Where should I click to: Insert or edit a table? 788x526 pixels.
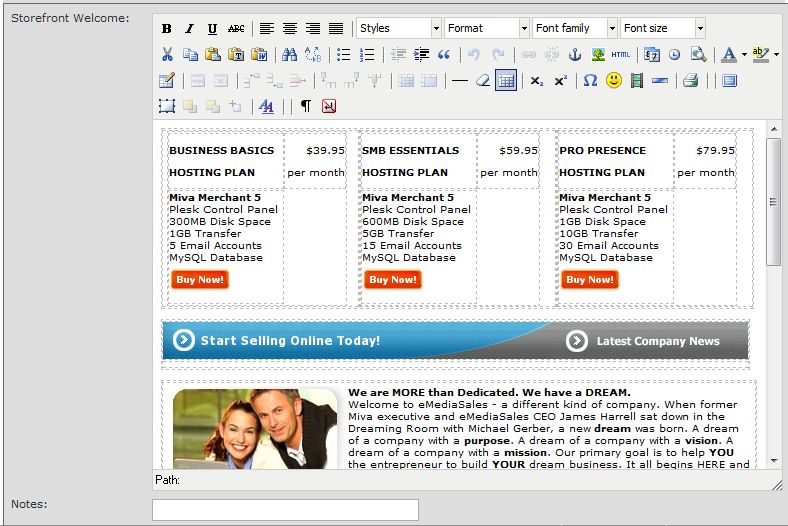pos(166,80)
